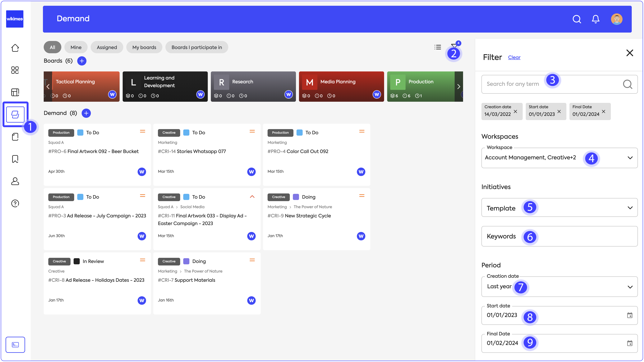Click the Clear filter link
The height and width of the screenshot is (362, 644).
pos(514,57)
